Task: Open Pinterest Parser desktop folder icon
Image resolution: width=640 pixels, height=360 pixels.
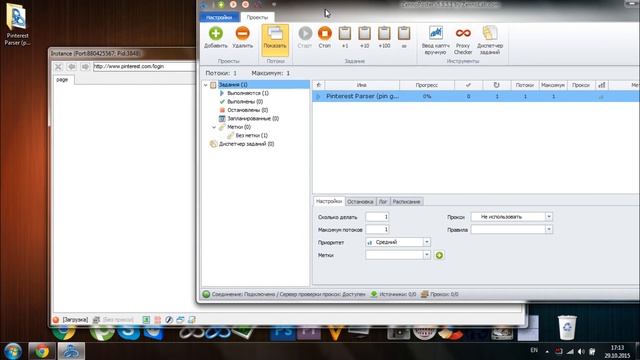Action: (x=17, y=24)
